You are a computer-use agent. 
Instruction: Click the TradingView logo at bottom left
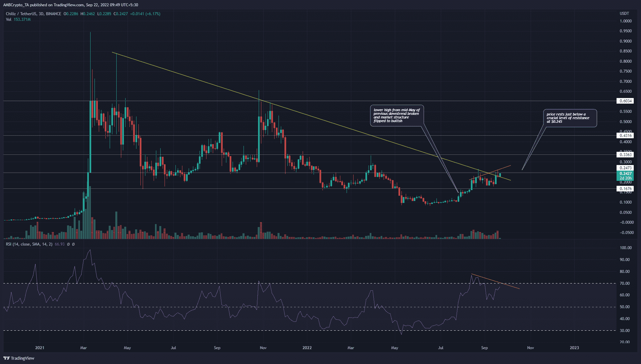click(19, 358)
